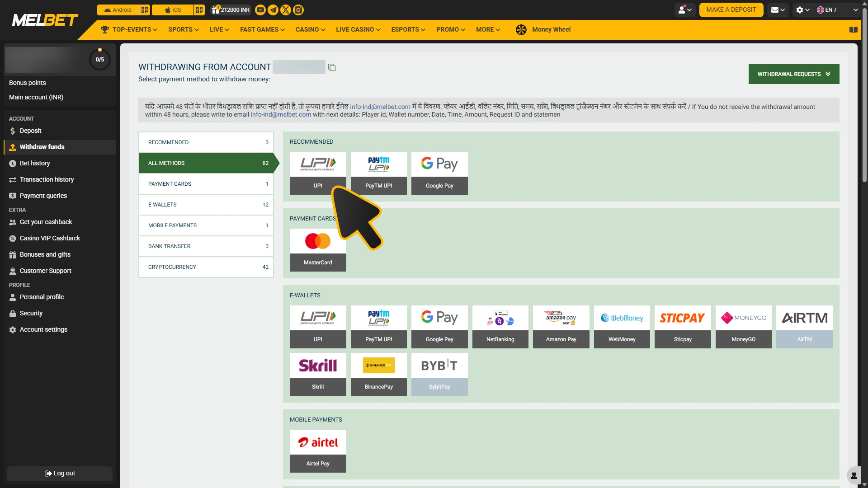
Task: Open the EN language selector
Action: (x=837, y=10)
